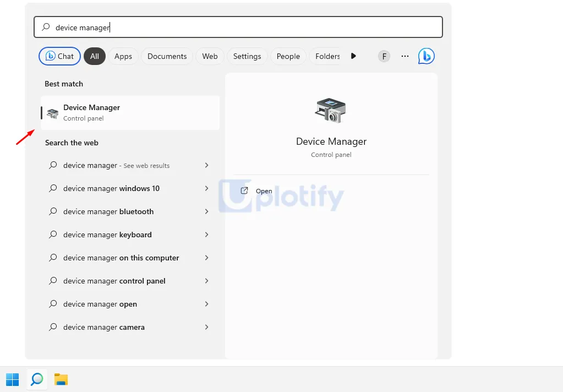This screenshot has width=563, height=392.
Task: Switch to the Settings filter
Action: 247,56
